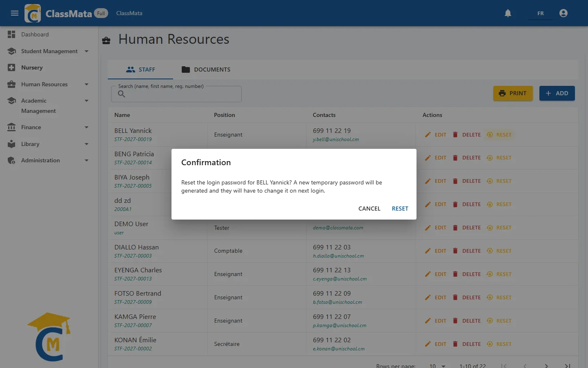588x368 pixels.
Task: Confirm the password reset with RESET
Action: (x=400, y=209)
